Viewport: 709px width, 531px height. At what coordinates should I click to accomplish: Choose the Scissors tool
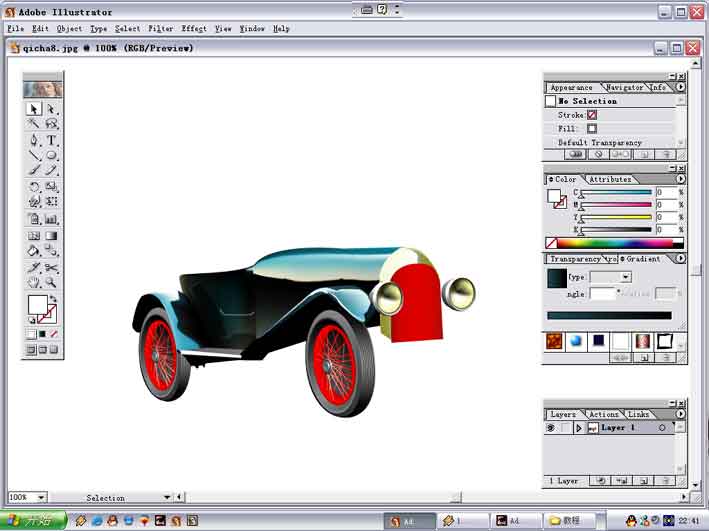52,267
